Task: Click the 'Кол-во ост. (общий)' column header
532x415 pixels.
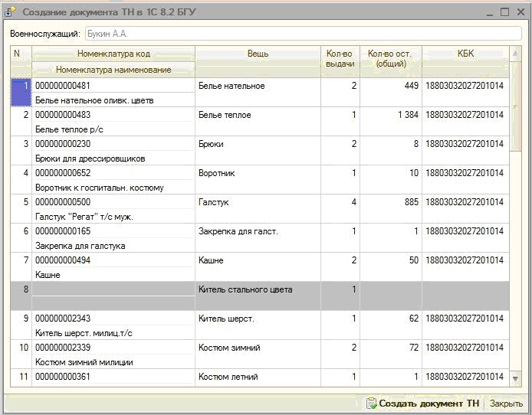Action: (390, 58)
